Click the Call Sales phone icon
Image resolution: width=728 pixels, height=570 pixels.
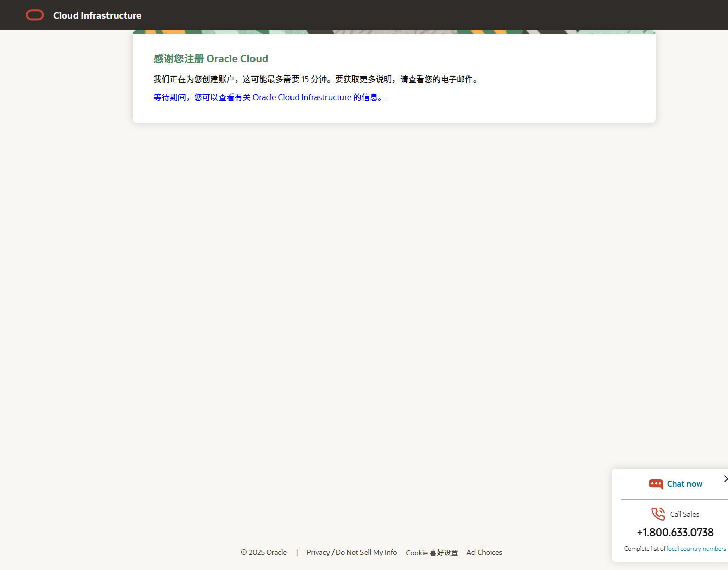coord(658,514)
